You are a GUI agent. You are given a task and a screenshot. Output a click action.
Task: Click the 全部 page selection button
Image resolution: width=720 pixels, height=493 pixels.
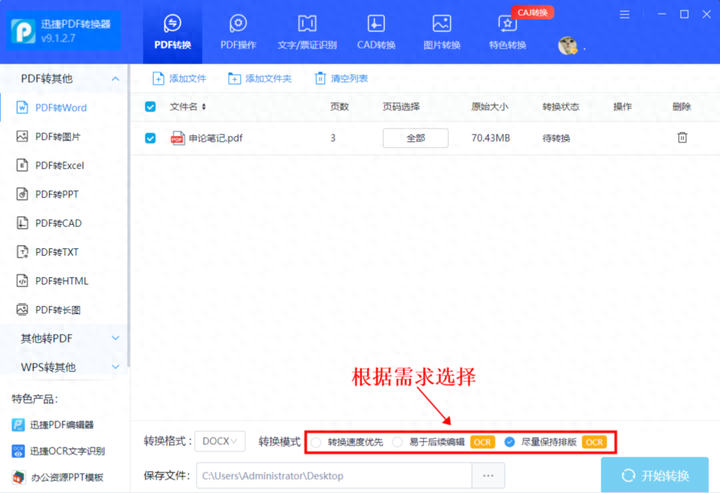click(415, 138)
